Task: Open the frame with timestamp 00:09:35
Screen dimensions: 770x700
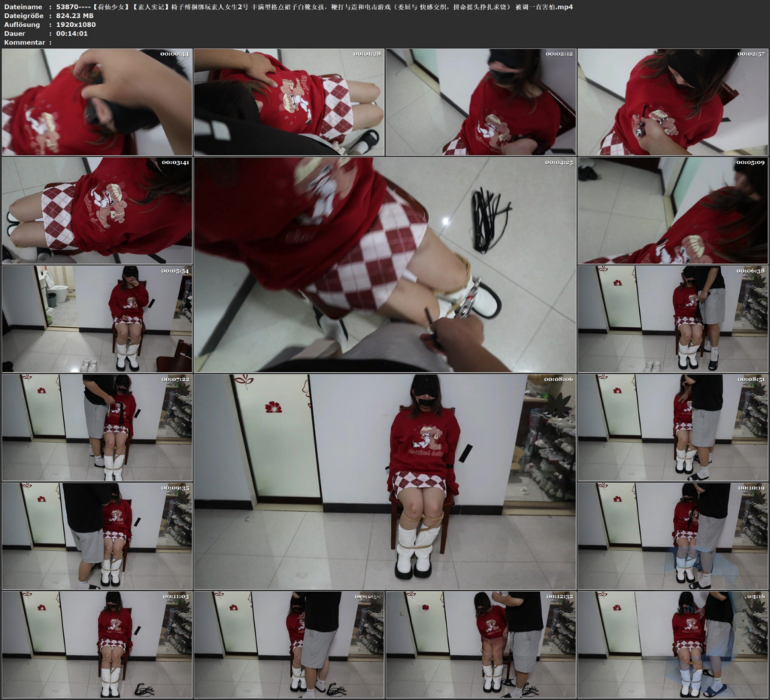Action: (97, 536)
